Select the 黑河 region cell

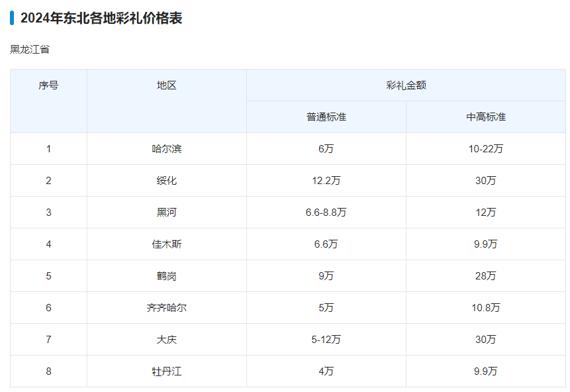(x=167, y=213)
